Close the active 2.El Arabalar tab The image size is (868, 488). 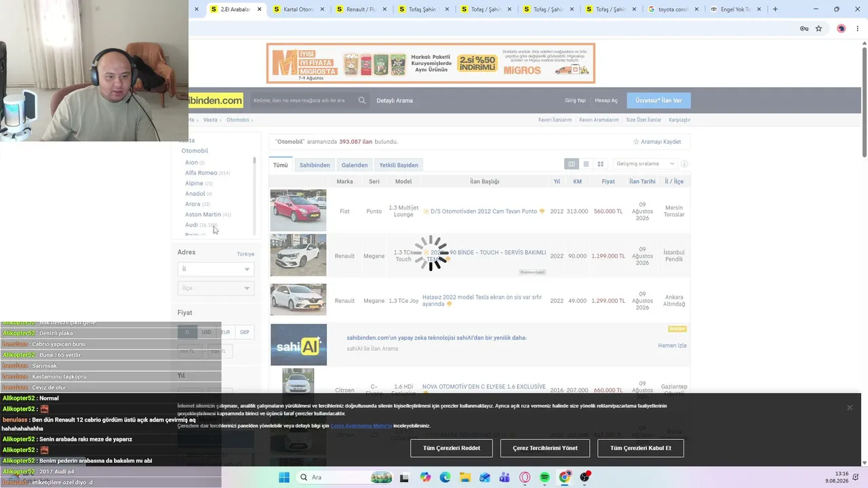tap(259, 9)
